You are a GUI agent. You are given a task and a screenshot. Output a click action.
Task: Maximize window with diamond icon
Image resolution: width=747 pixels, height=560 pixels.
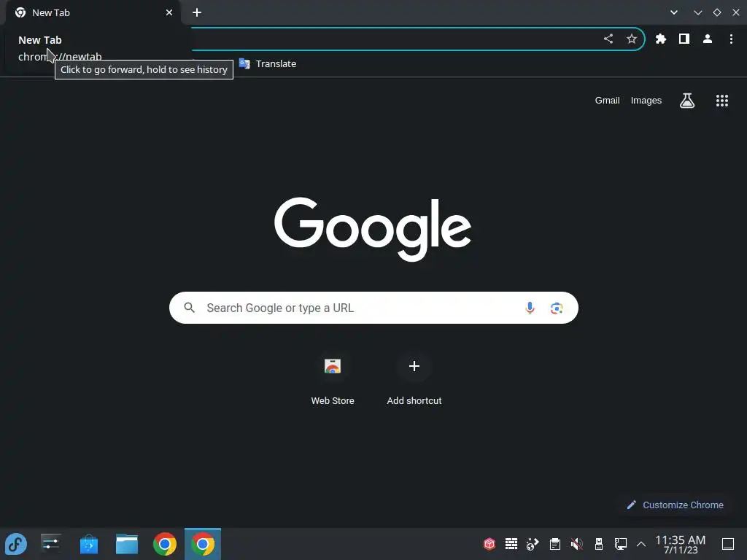coord(717,12)
